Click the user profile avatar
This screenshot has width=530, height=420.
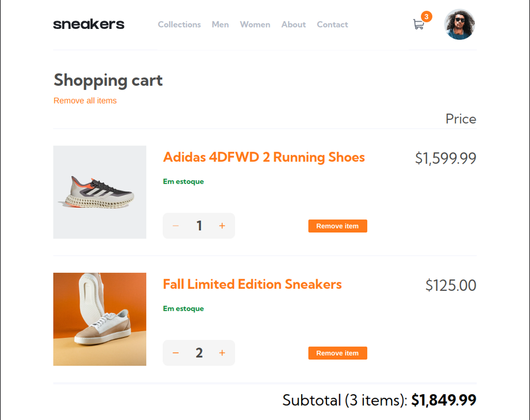(460, 24)
